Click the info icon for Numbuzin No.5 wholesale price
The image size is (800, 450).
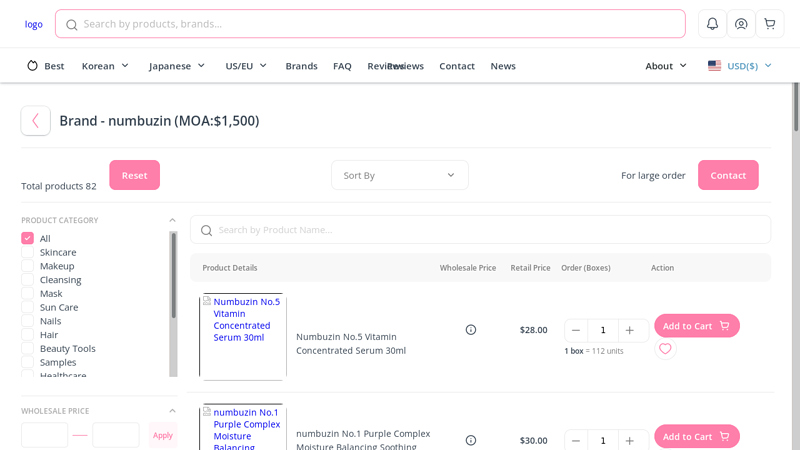[x=471, y=330]
